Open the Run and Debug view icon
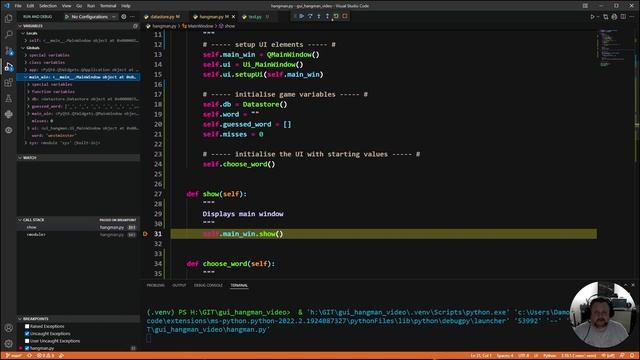Viewport: 640px width, 360px height. pyautogui.click(x=9, y=67)
